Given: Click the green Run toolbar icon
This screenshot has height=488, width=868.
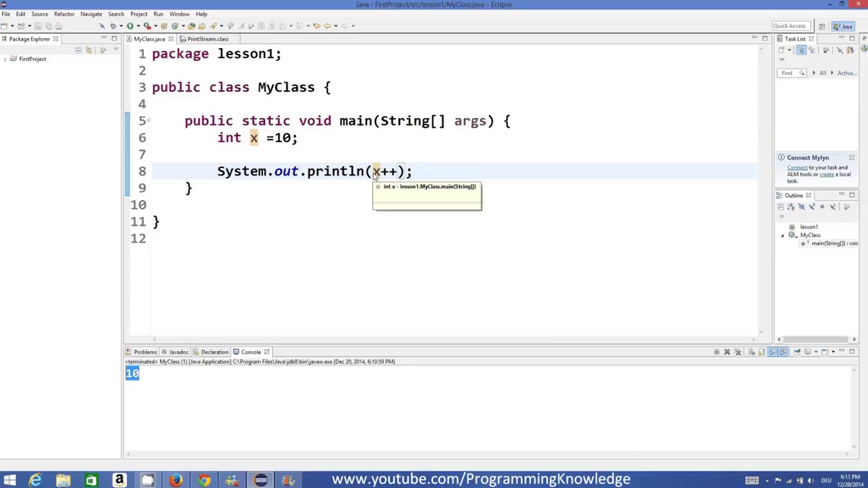Looking at the screenshot, I should pyautogui.click(x=130, y=26).
